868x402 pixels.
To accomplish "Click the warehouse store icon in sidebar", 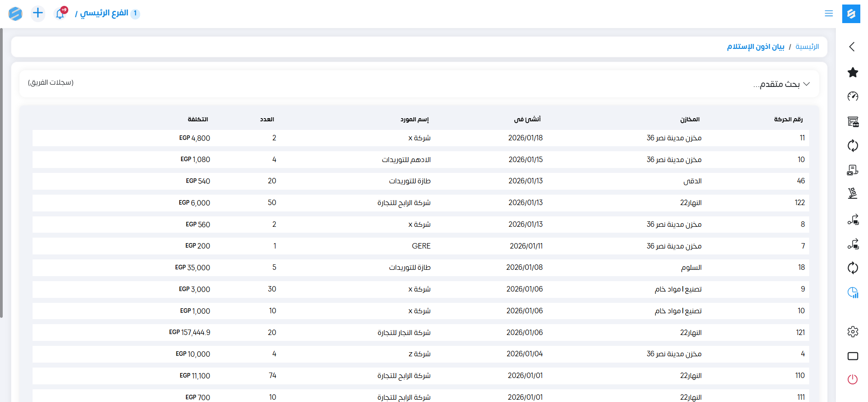I will click(x=853, y=121).
